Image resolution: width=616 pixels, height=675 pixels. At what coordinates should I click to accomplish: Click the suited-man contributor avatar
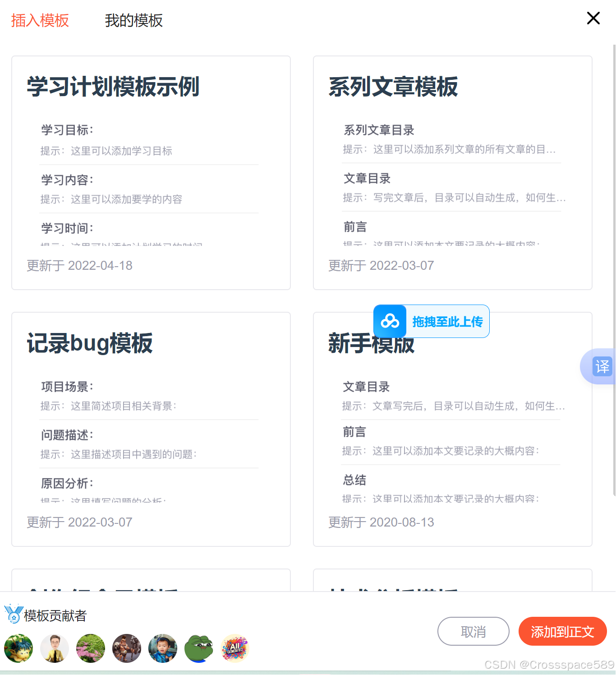tap(54, 648)
